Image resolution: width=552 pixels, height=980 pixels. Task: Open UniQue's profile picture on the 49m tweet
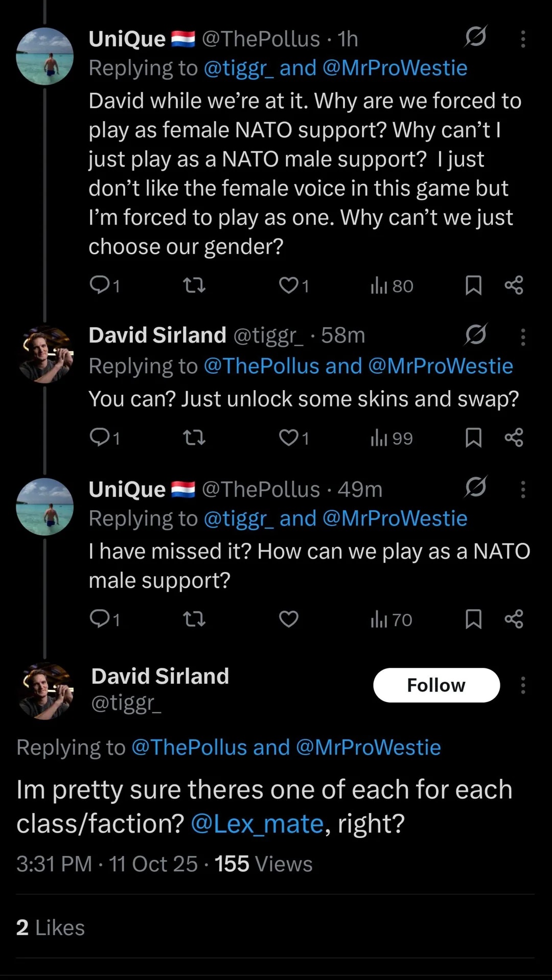(x=45, y=507)
